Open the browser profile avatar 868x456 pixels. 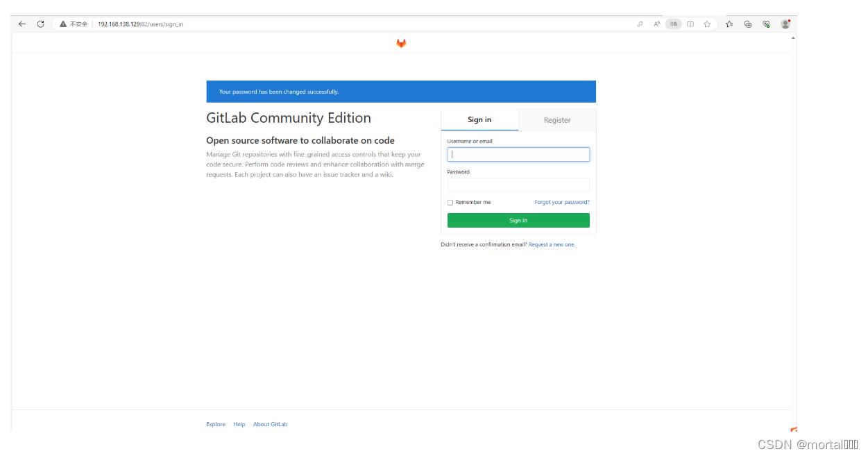785,24
